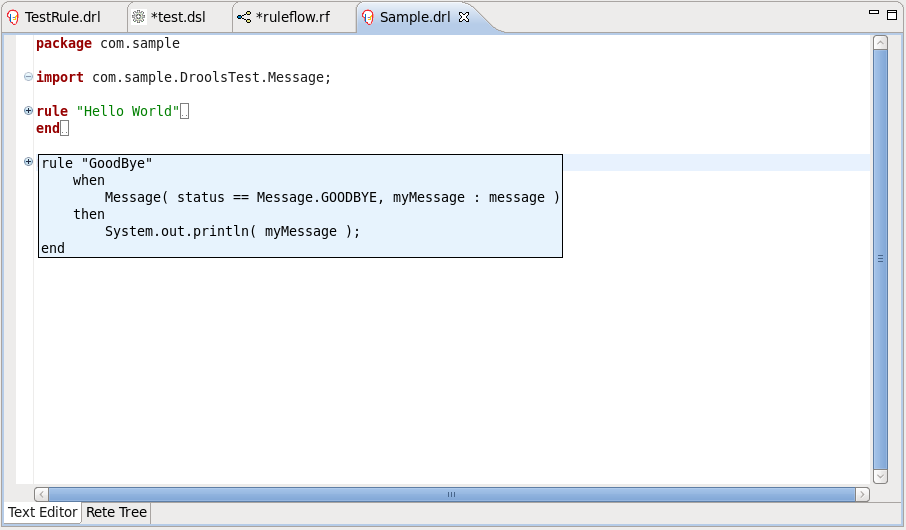Image resolution: width=906 pixels, height=530 pixels.
Task: Click the Drools icon on Sample.drl tab
Action: [x=368, y=17]
